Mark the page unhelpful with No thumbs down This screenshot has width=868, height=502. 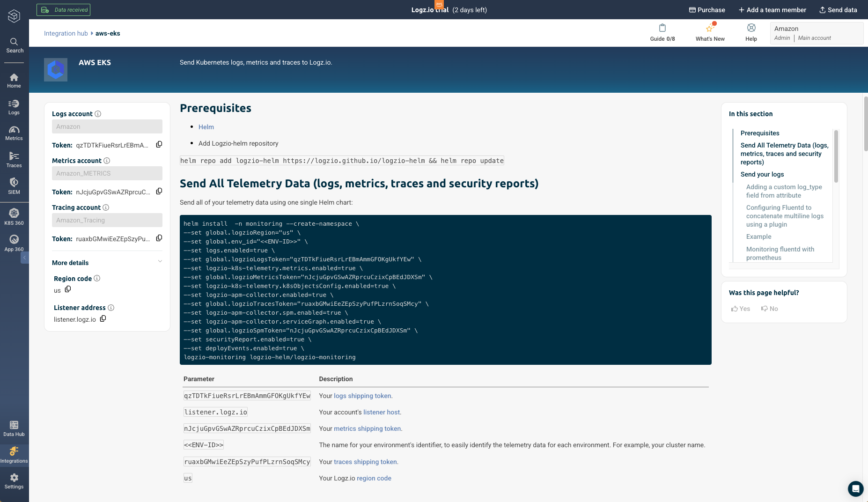click(x=769, y=309)
